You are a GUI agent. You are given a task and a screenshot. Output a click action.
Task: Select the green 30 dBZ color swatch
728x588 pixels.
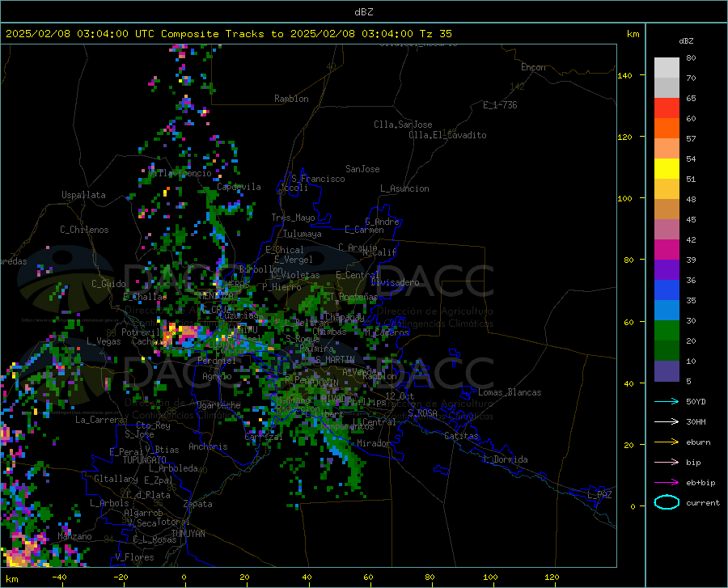point(667,331)
